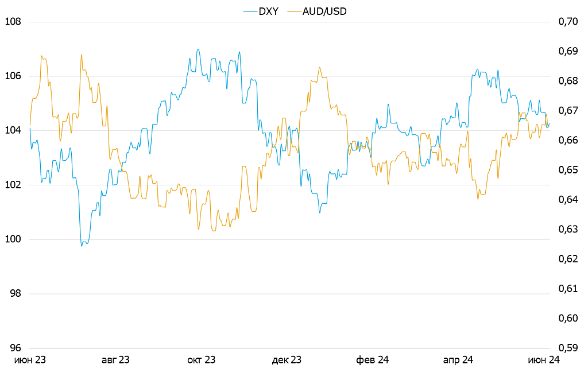The height and width of the screenshot is (376, 588).
Task: Select the 'окт 23' x-axis label
Action: pos(202,360)
